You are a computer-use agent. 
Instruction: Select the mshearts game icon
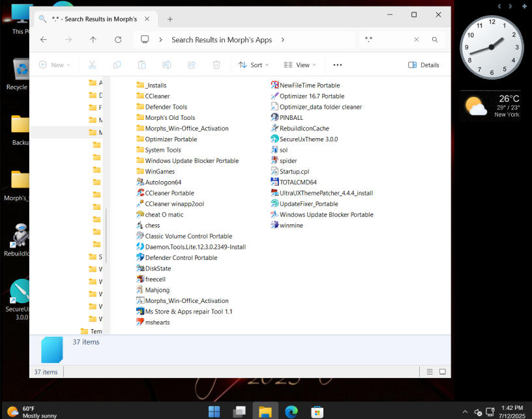140,322
